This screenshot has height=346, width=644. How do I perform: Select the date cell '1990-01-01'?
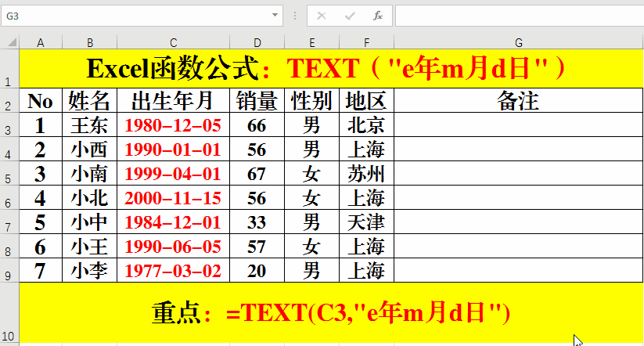coord(173,149)
